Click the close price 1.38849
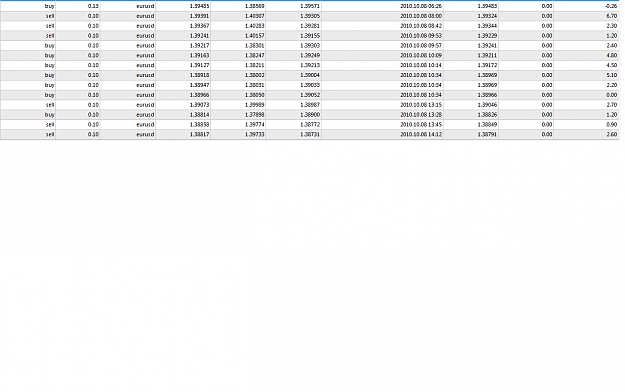This screenshot has height=392, width=625. tap(487, 124)
